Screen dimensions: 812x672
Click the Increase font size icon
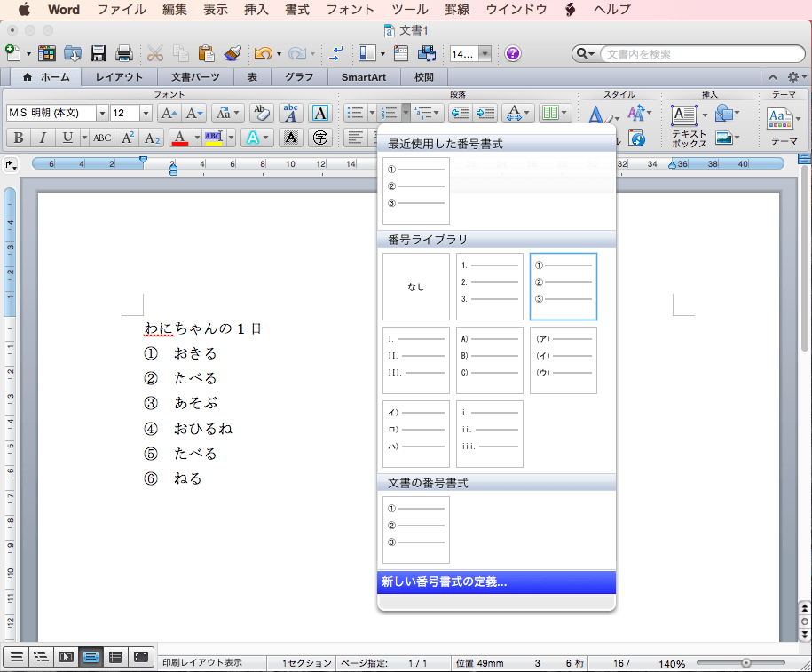click(x=169, y=113)
